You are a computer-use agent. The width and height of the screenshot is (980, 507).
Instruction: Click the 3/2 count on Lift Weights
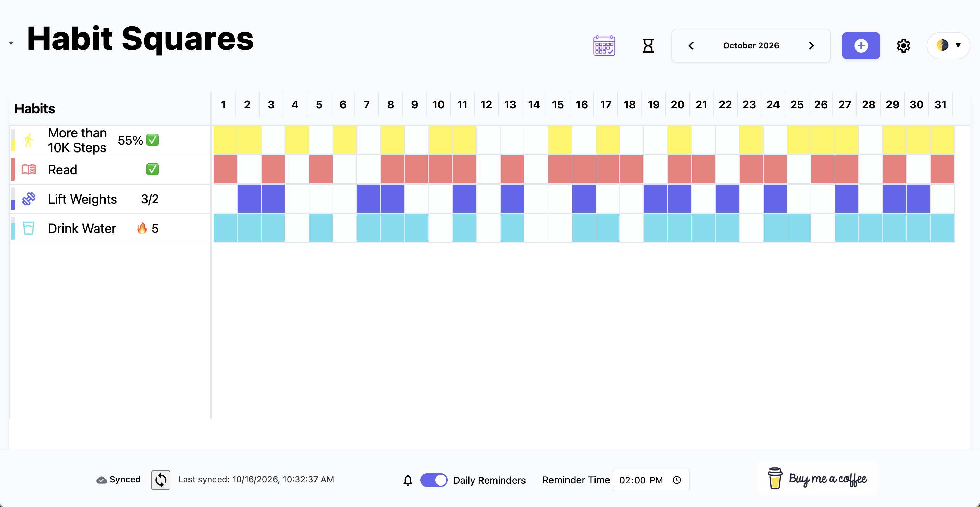[150, 199]
